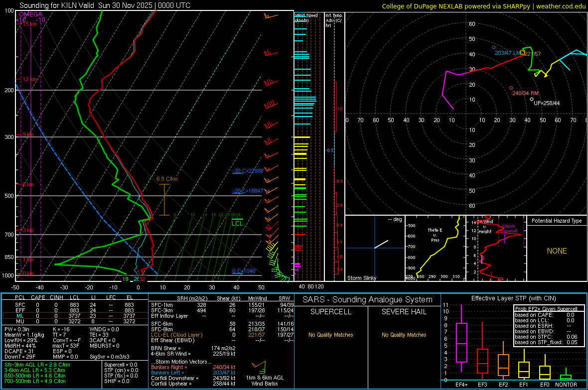Viewport: 588px width, 390px height.
Task: Select the 'LCL-EL (Cloud Layer)' row
Action: pyautogui.click(x=222, y=335)
